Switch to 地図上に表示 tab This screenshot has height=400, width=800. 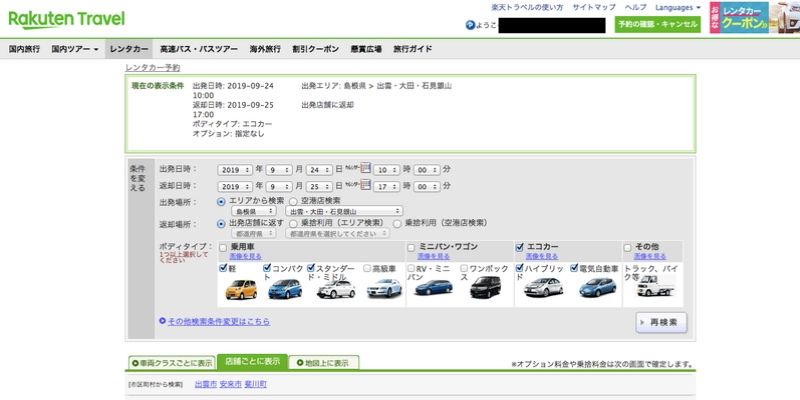(323, 363)
